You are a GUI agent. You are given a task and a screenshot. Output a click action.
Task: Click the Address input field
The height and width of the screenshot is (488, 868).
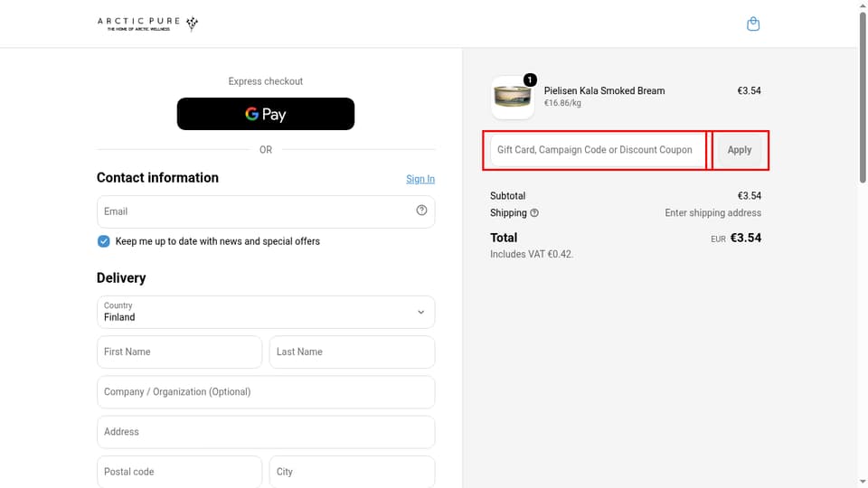pos(266,432)
